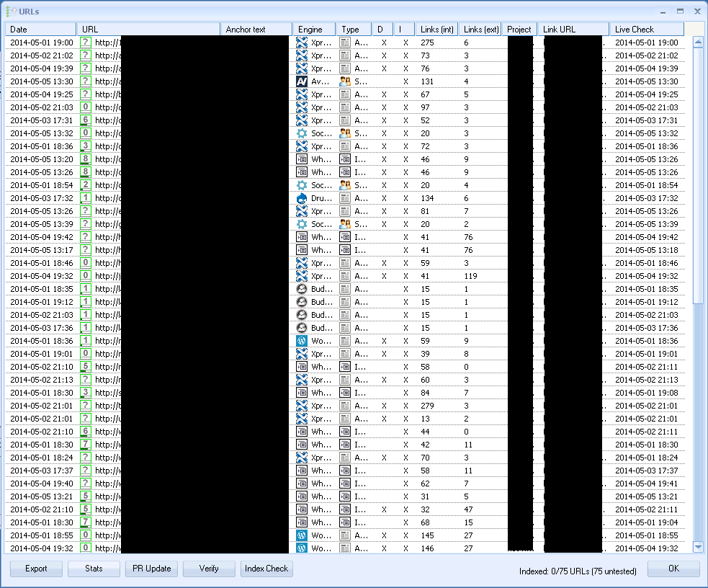
Task: Select the Links (int) value 134
Action: (x=427, y=198)
